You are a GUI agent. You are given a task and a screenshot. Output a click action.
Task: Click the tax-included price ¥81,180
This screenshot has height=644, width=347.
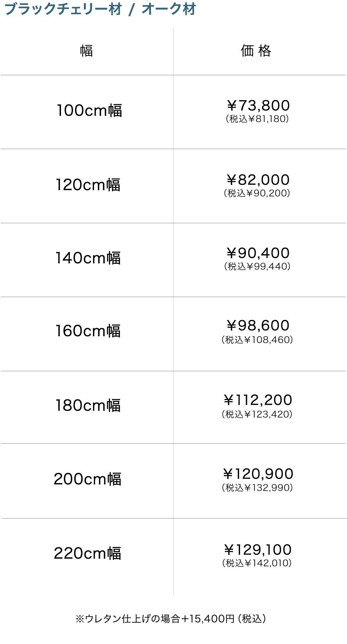[257, 119]
